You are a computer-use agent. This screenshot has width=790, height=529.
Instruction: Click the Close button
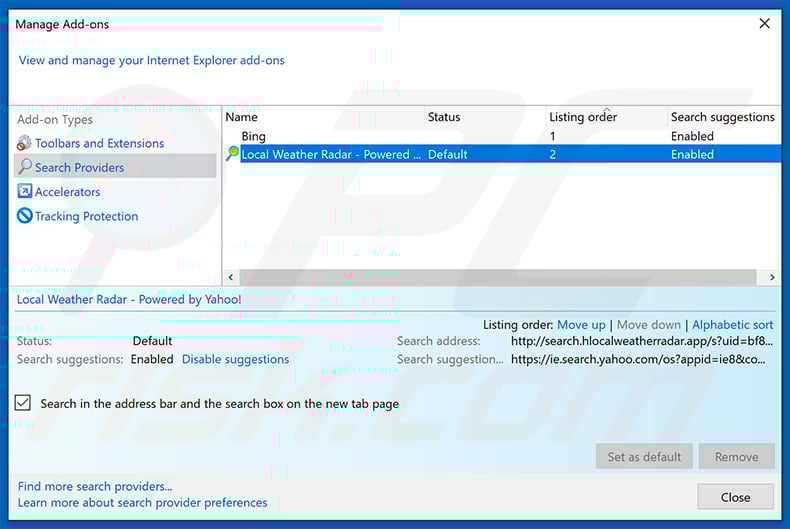pos(735,497)
